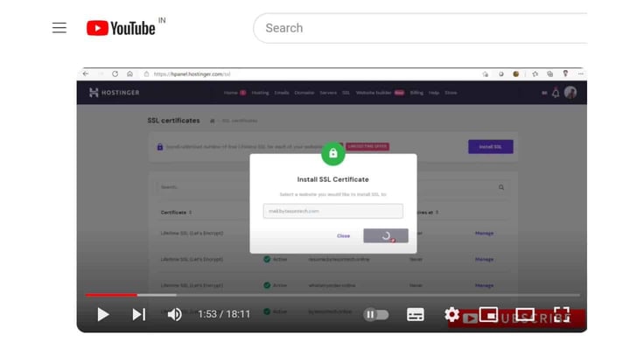
Task: Open the browser collections icon
Action: click(550, 74)
